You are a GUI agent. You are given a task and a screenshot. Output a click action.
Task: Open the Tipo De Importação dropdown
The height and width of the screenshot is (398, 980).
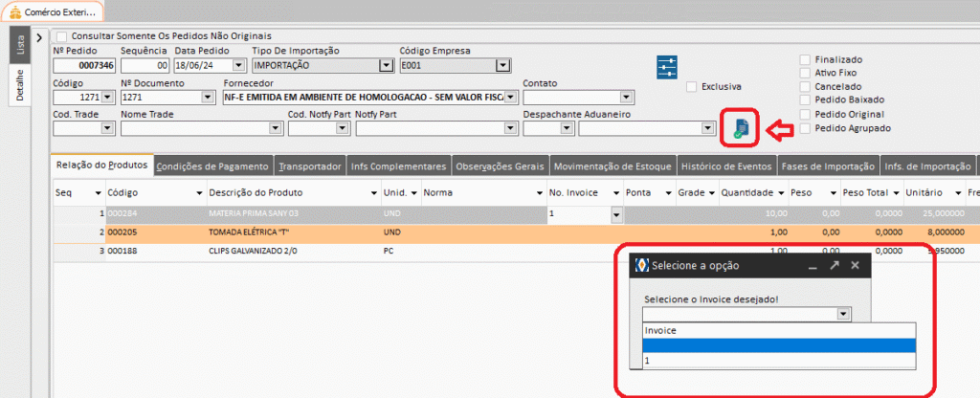[x=387, y=65]
